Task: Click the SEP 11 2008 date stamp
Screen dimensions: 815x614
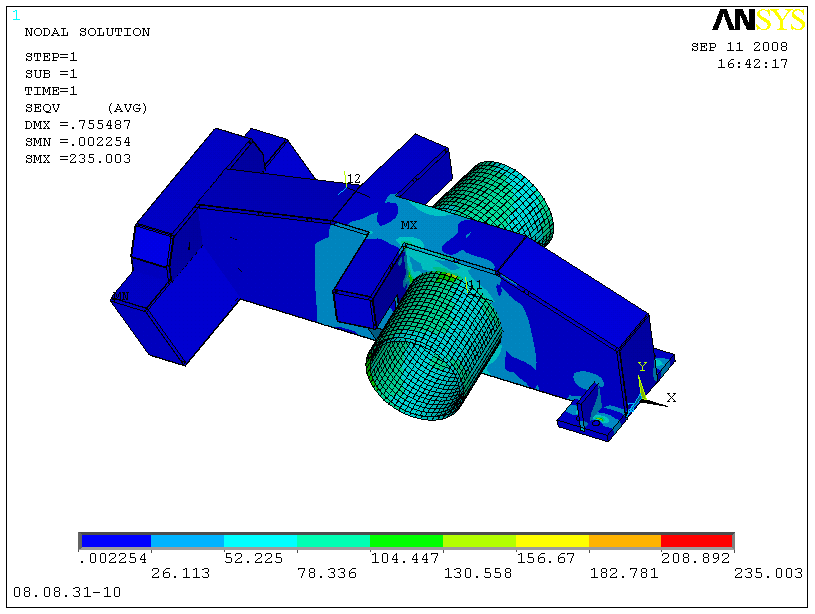Action: tap(739, 47)
